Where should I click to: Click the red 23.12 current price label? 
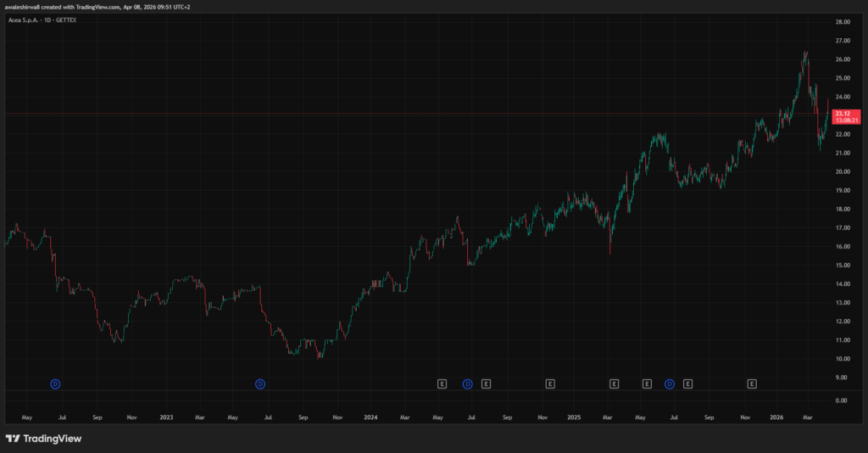pos(846,114)
